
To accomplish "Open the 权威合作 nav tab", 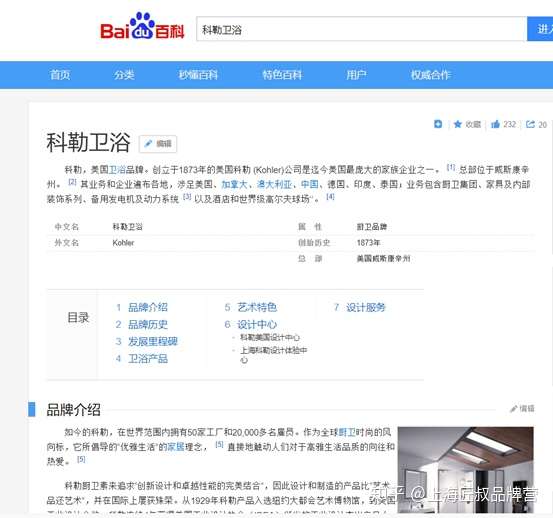I will [431, 75].
